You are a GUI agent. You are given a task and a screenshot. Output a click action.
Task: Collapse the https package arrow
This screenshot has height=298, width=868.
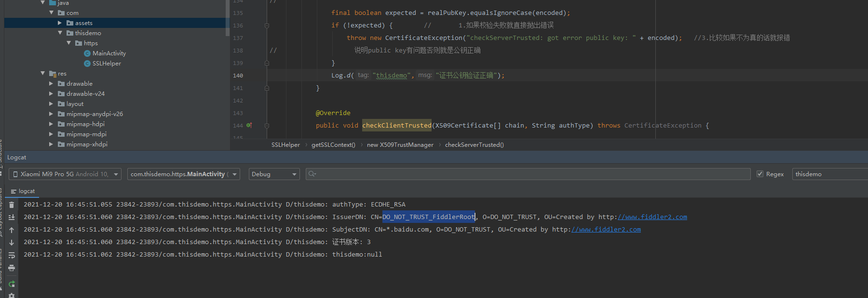point(68,43)
